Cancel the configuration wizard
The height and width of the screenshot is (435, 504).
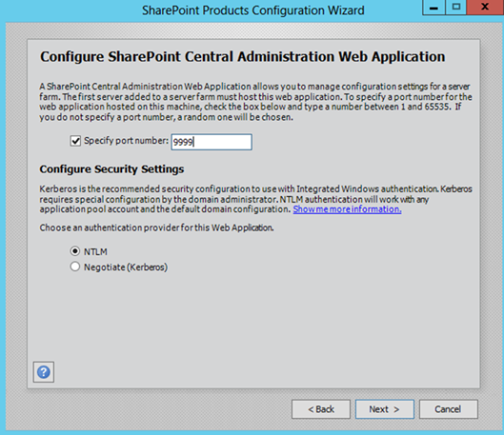(448, 409)
